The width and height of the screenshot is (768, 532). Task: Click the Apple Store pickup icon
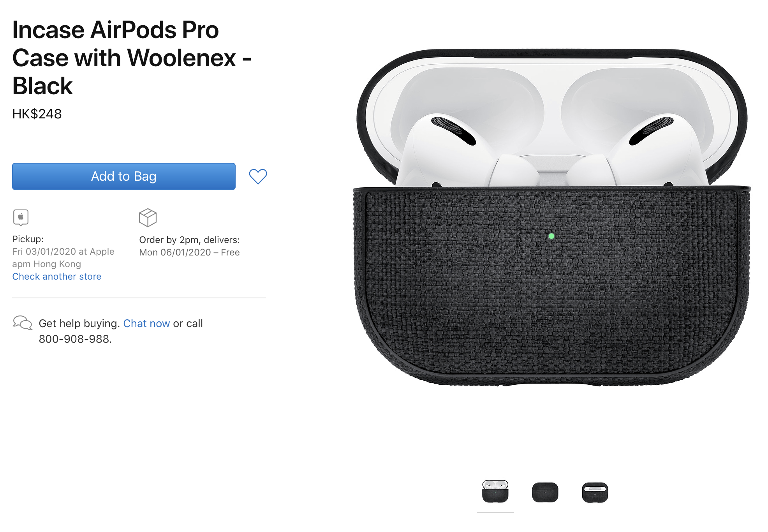click(x=21, y=217)
